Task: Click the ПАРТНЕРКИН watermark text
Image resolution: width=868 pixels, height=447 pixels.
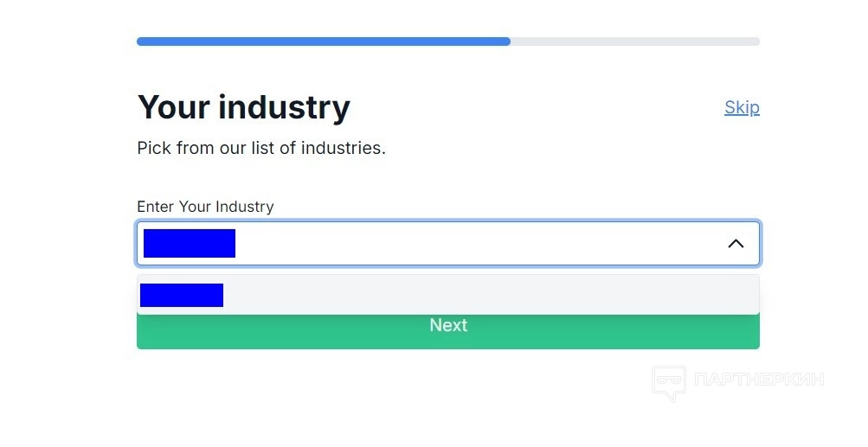Action: pyautogui.click(x=759, y=380)
